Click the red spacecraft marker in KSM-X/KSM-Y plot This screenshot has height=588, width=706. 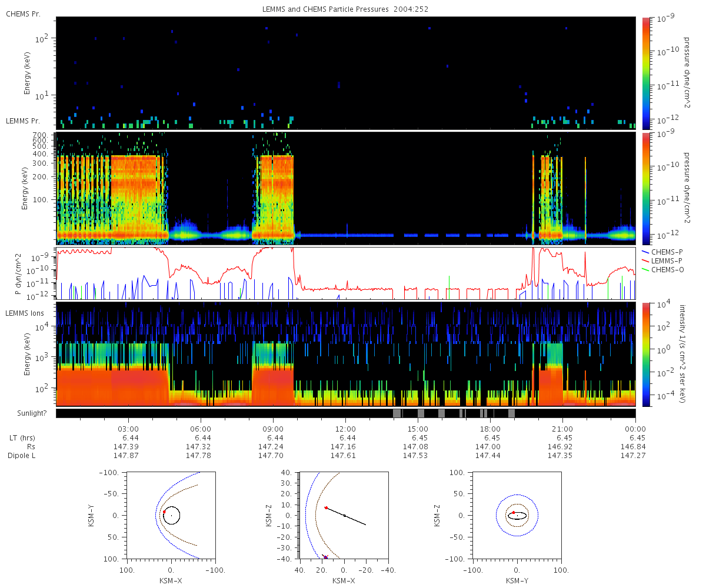pos(164,512)
